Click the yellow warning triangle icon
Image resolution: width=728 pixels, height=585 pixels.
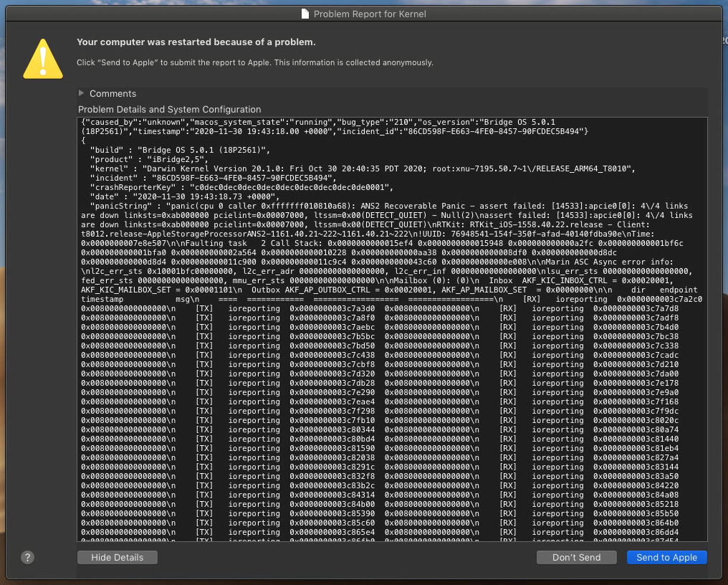point(43,59)
